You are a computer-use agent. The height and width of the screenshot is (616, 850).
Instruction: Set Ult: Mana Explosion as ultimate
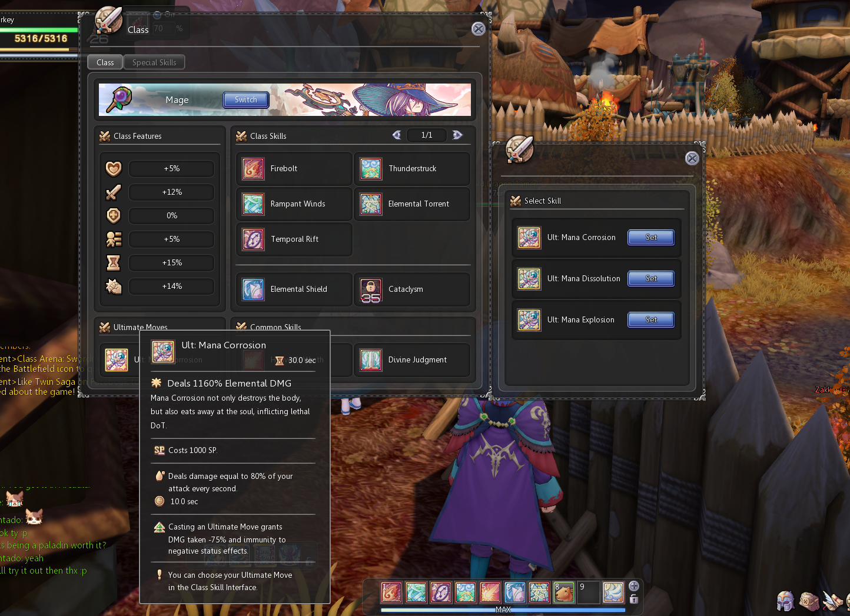click(651, 320)
